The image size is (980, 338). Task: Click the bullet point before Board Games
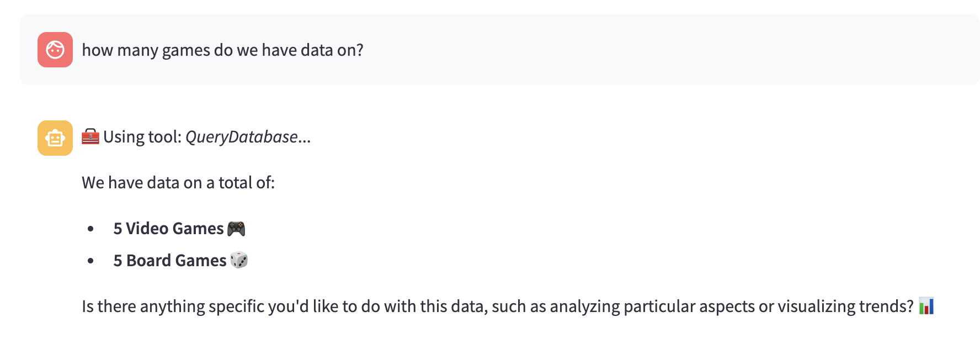pos(90,261)
